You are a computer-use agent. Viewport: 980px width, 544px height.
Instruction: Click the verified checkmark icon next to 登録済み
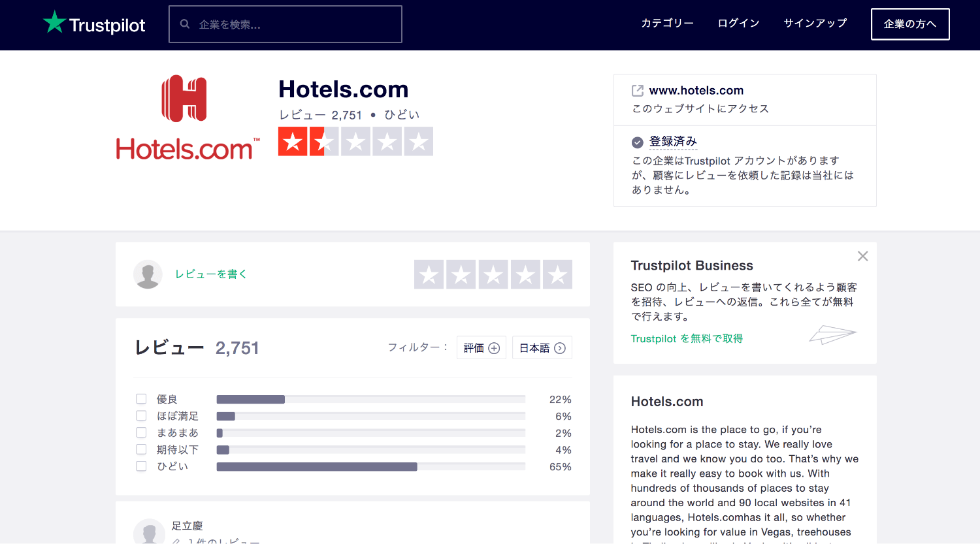pyautogui.click(x=638, y=142)
